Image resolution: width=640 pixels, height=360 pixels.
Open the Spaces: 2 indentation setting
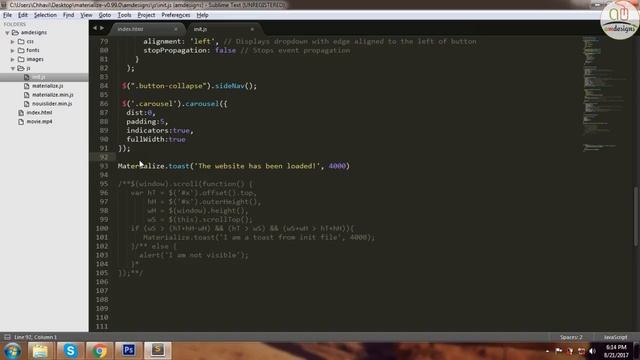tap(571, 337)
